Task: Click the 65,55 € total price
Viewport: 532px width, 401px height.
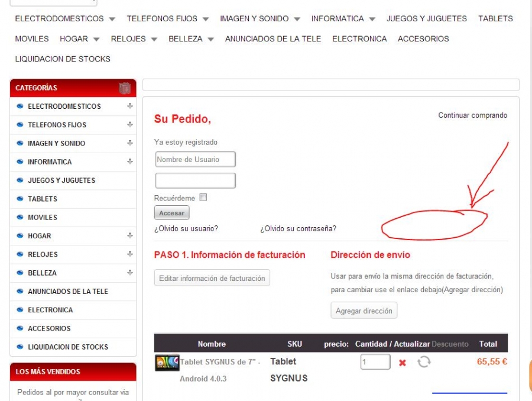Action: pos(492,361)
